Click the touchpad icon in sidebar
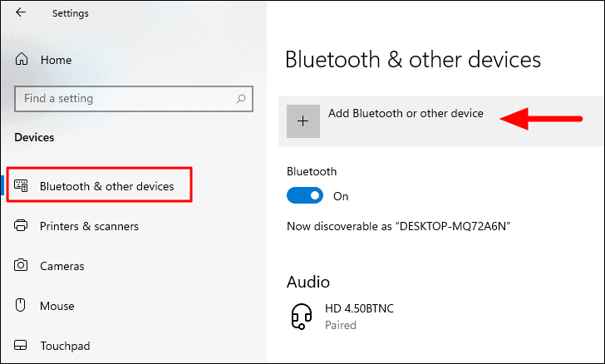The width and height of the screenshot is (605, 364). point(21,345)
